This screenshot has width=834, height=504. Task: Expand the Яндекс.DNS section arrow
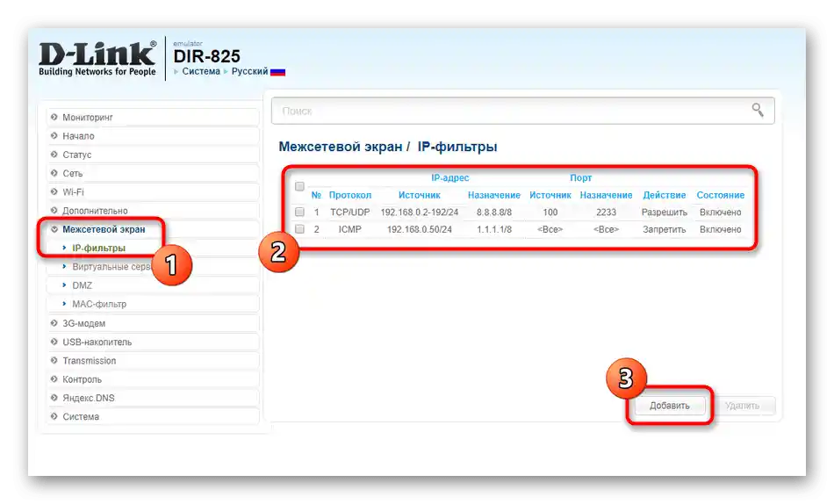pyautogui.click(x=54, y=398)
